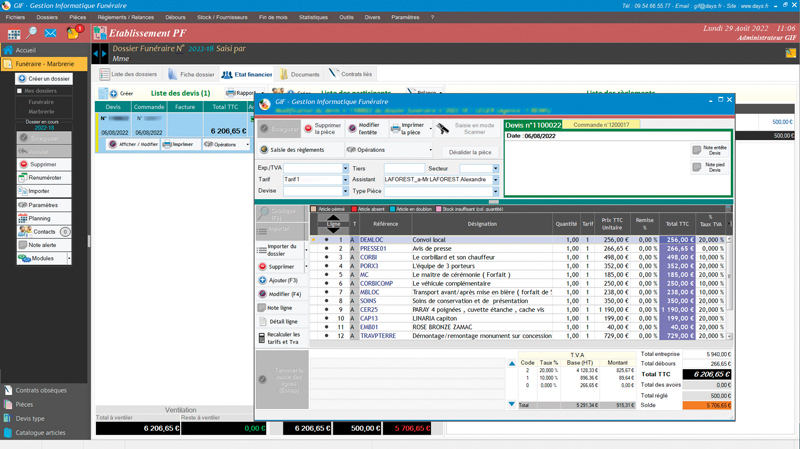This screenshot has height=449, width=800.
Task: Open the mail envelope icon
Action: (x=50, y=34)
